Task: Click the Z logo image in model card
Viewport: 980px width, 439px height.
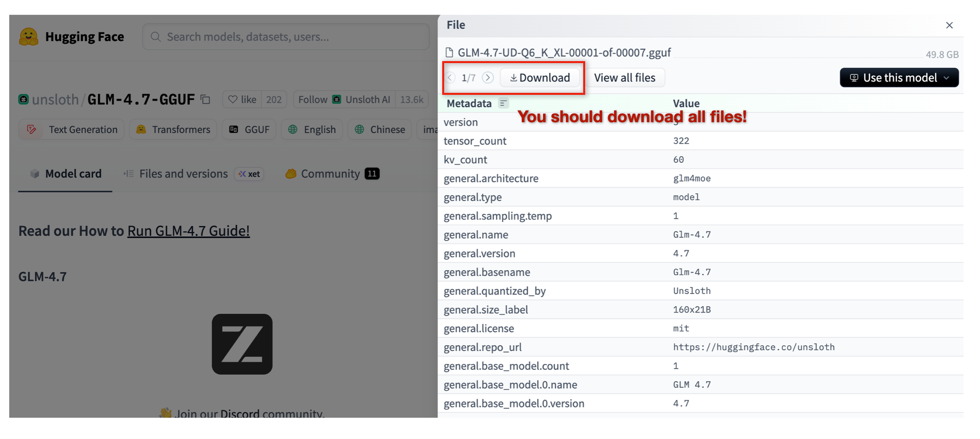Action: 242,344
